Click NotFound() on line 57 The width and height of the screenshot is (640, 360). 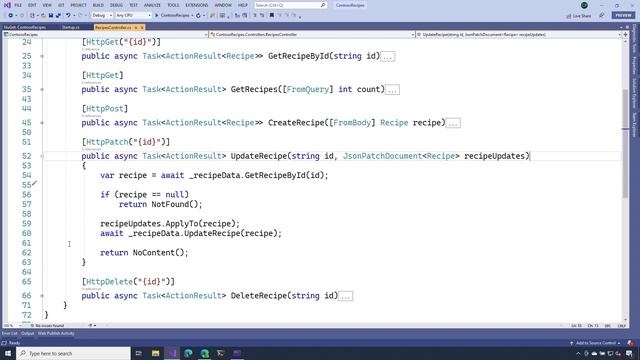click(177, 204)
